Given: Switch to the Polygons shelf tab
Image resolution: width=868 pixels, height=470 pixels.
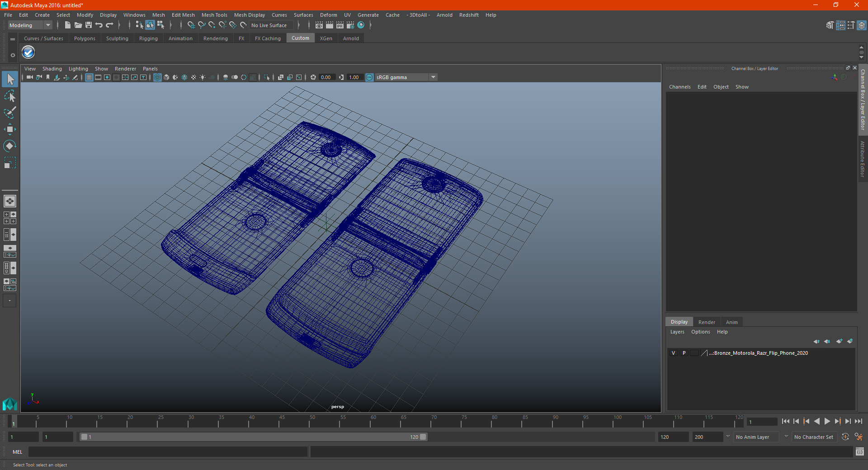Looking at the screenshot, I should (85, 38).
